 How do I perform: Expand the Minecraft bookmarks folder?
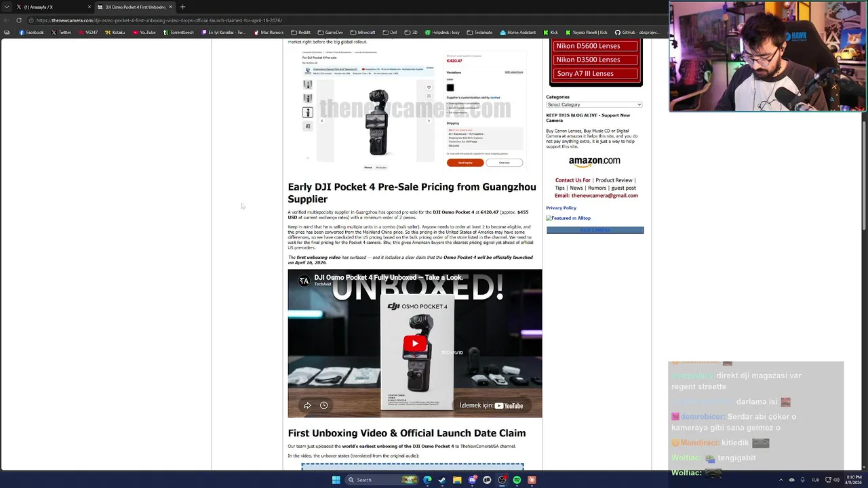[x=363, y=33]
